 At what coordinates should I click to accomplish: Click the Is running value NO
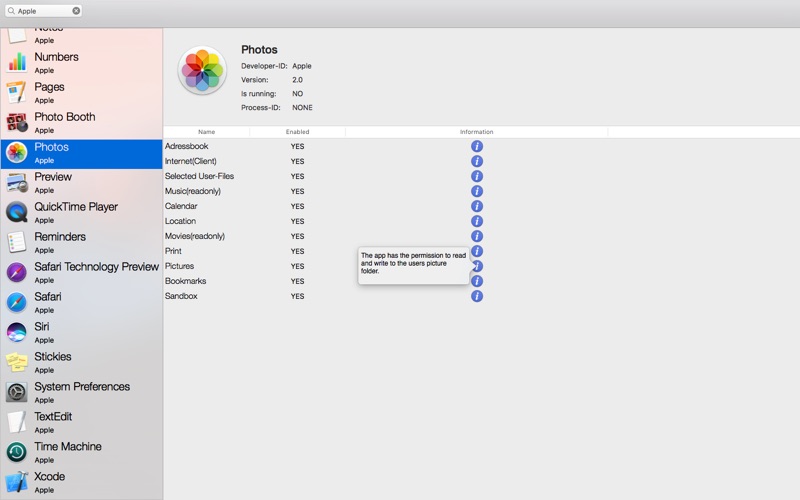(297, 94)
